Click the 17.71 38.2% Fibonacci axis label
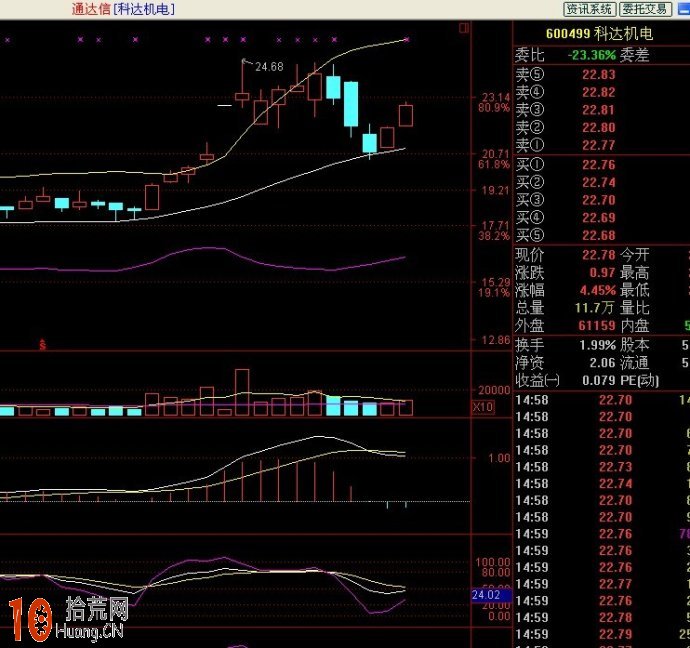This screenshot has width=690, height=648. 495,231
